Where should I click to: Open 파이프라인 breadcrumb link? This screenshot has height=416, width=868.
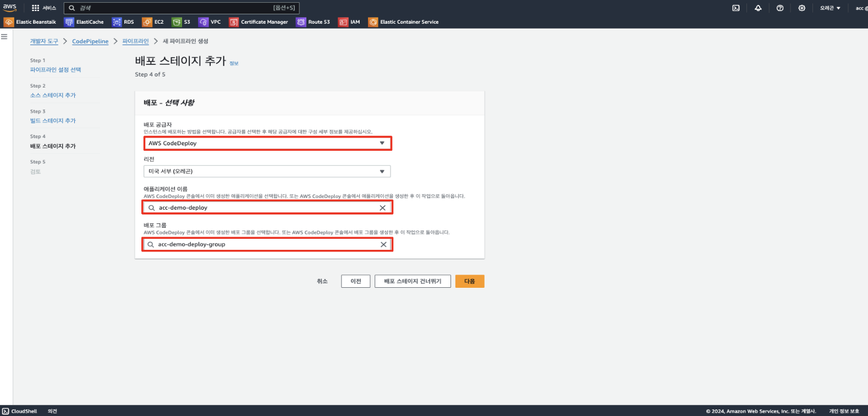pos(135,41)
